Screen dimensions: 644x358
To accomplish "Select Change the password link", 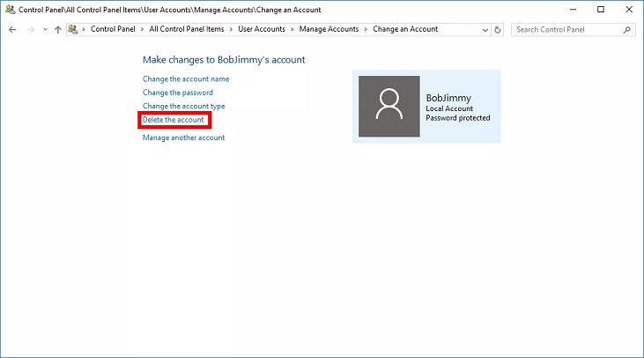I will pos(178,93).
